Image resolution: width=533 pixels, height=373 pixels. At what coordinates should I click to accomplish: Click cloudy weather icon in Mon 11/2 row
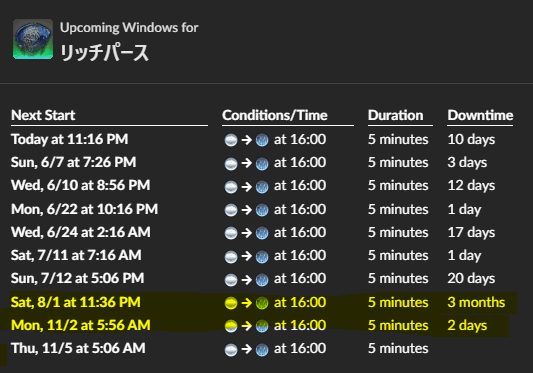pos(231,326)
